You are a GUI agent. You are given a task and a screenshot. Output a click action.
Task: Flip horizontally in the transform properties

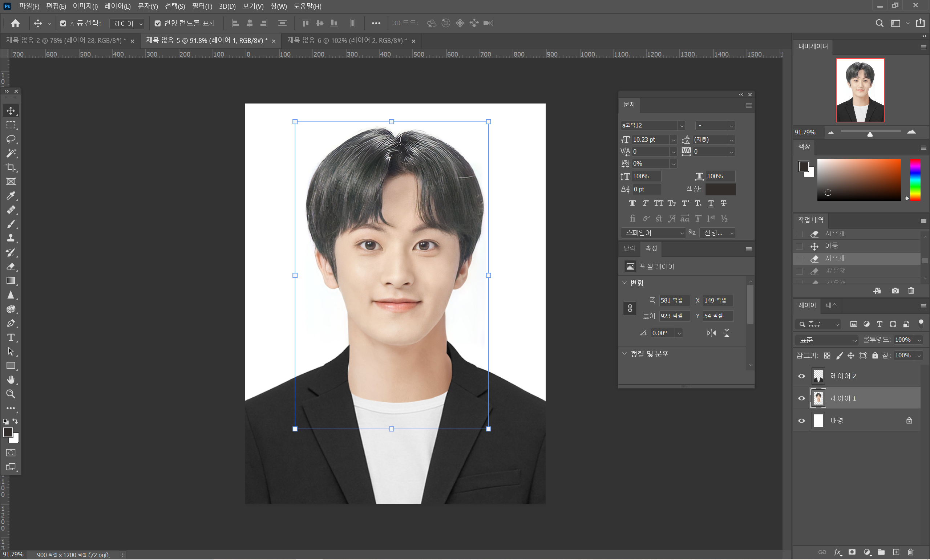(711, 333)
